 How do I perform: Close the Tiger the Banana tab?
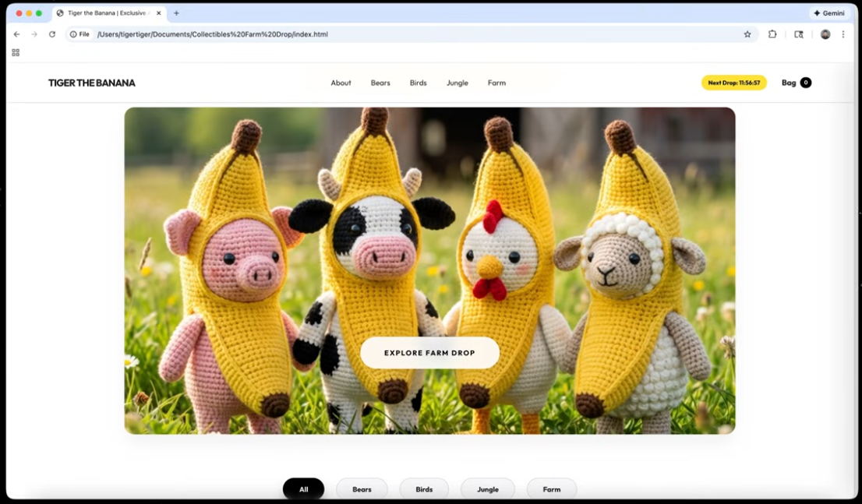tap(159, 13)
